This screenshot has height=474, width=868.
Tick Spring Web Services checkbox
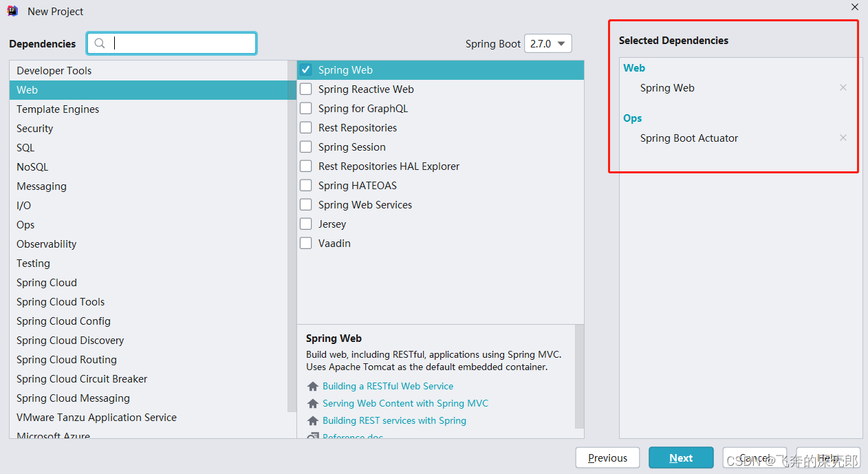[x=305, y=204]
